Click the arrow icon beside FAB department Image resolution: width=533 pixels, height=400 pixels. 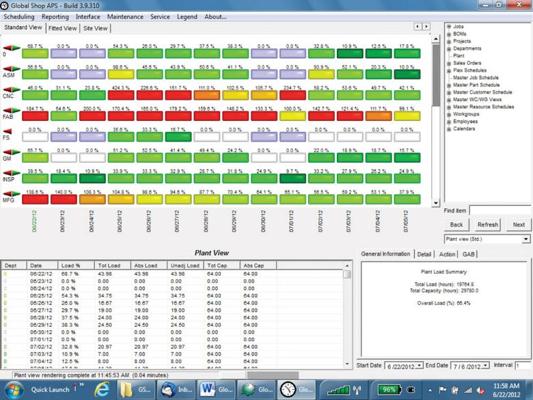12,111
